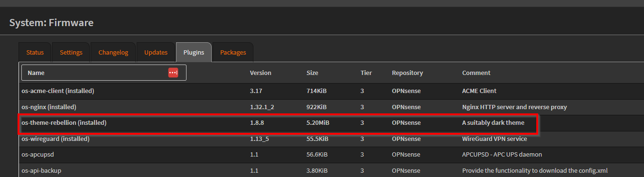The width and height of the screenshot is (644, 177).
Task: Switch to the Updates tab
Action: pos(156,52)
